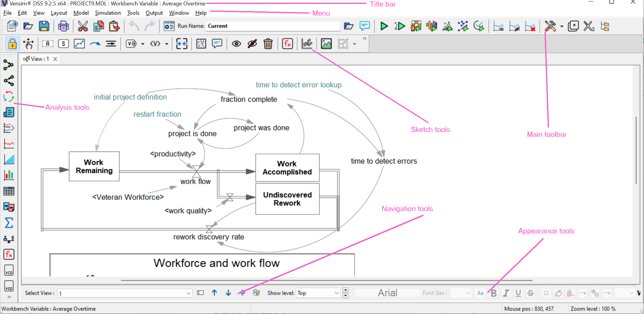644x314 pixels.
Task: Open the Equations fx sketch tool
Action: point(287,44)
